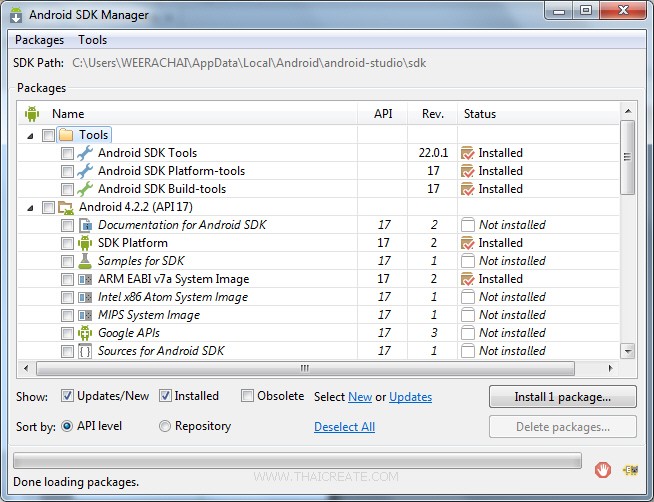
Task: Select the Samples for SDK row text
Action: click(141, 261)
